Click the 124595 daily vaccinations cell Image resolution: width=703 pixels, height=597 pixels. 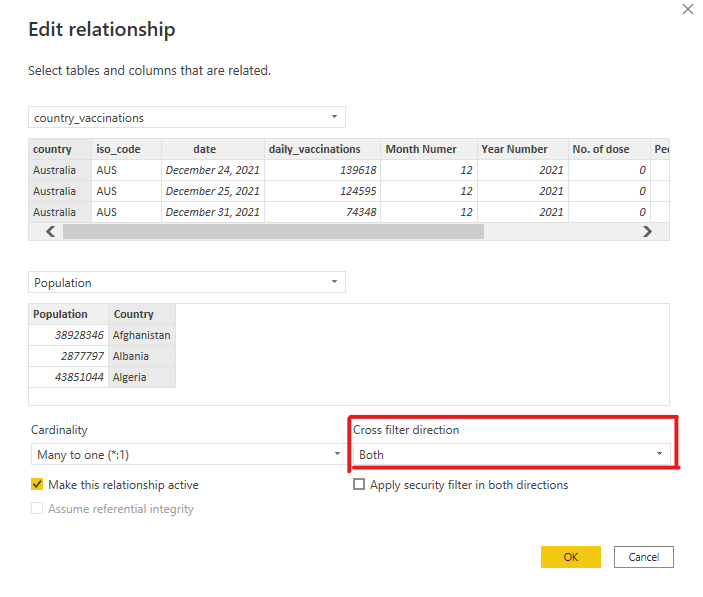pos(322,191)
